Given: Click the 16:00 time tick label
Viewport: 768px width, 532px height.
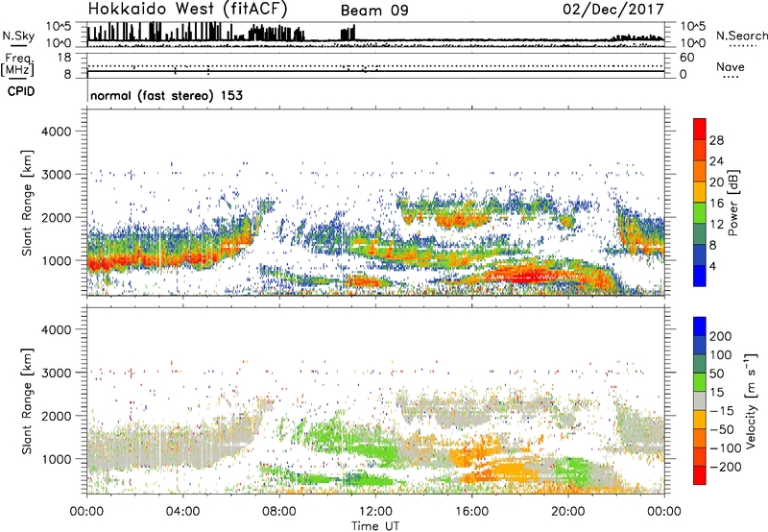Looking at the screenshot, I should point(471,512).
